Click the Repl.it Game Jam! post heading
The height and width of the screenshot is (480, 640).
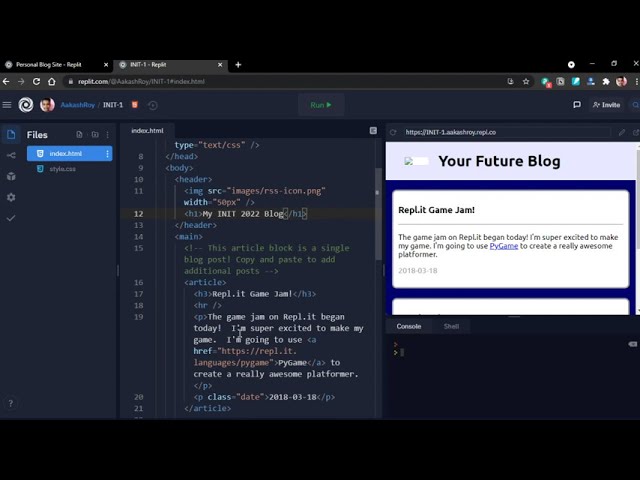coord(436,210)
